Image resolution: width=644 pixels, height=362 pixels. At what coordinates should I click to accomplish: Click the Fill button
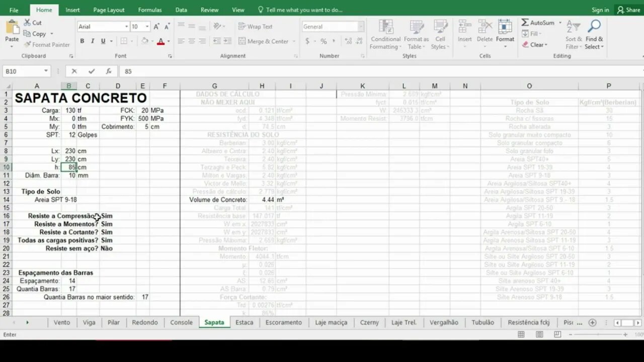coord(531,34)
